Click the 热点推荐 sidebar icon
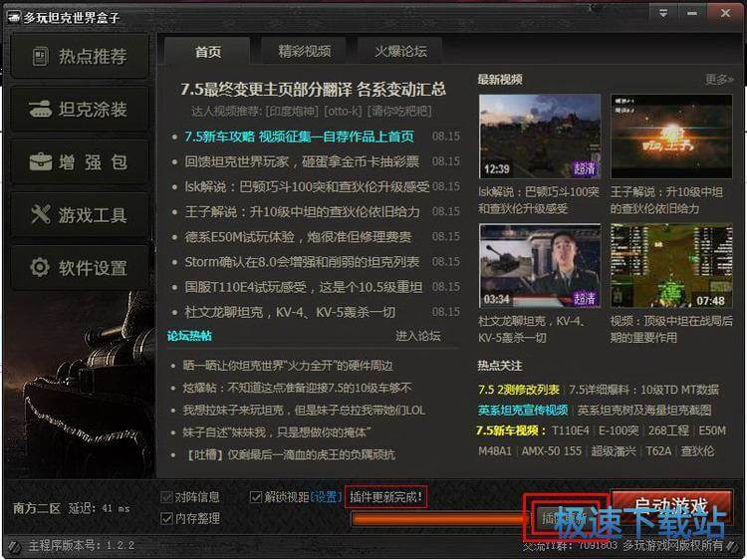 [40, 57]
